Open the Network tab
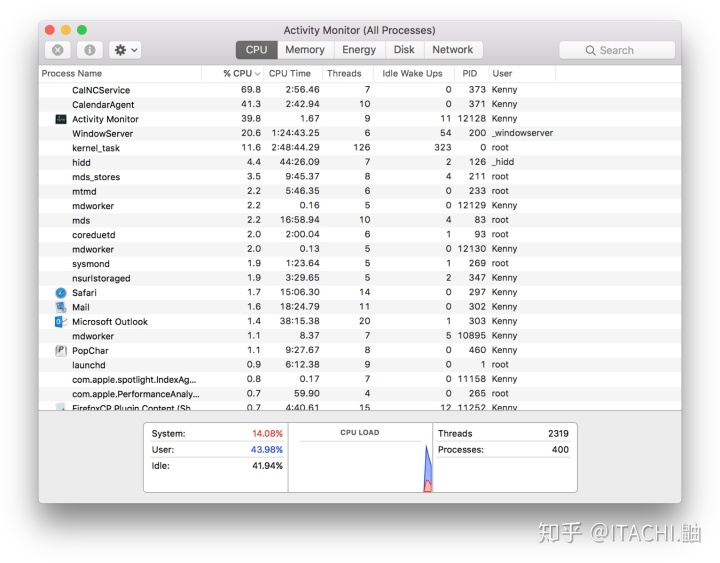This screenshot has height=563, width=720. point(452,50)
